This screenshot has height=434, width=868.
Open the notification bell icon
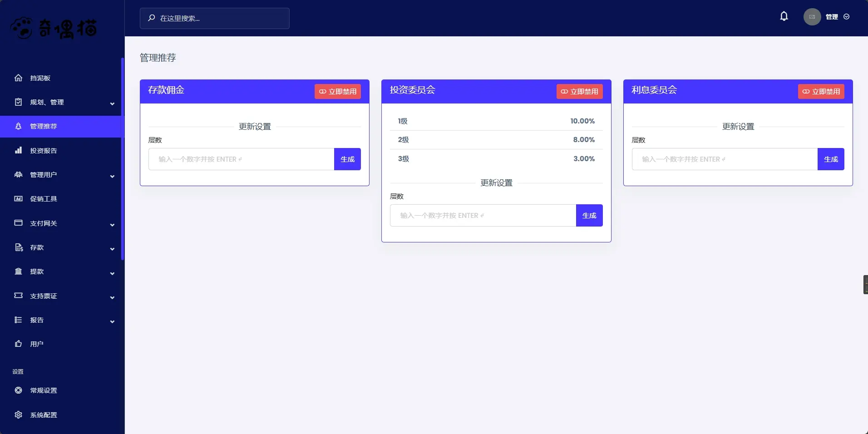pos(784,16)
